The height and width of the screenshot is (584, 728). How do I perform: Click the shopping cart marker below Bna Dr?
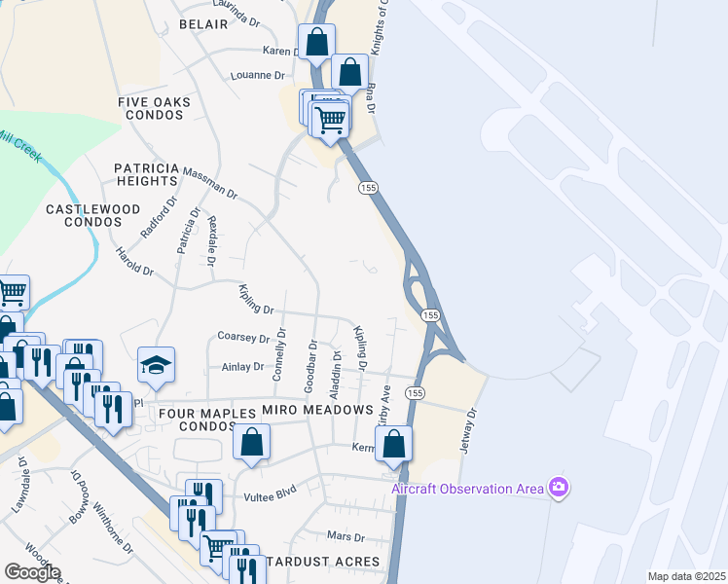(330, 121)
